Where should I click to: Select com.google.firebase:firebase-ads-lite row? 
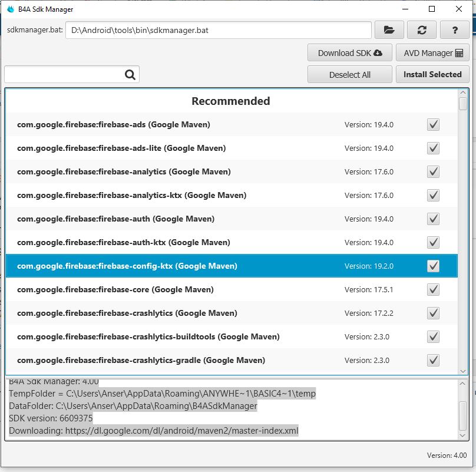(232, 148)
